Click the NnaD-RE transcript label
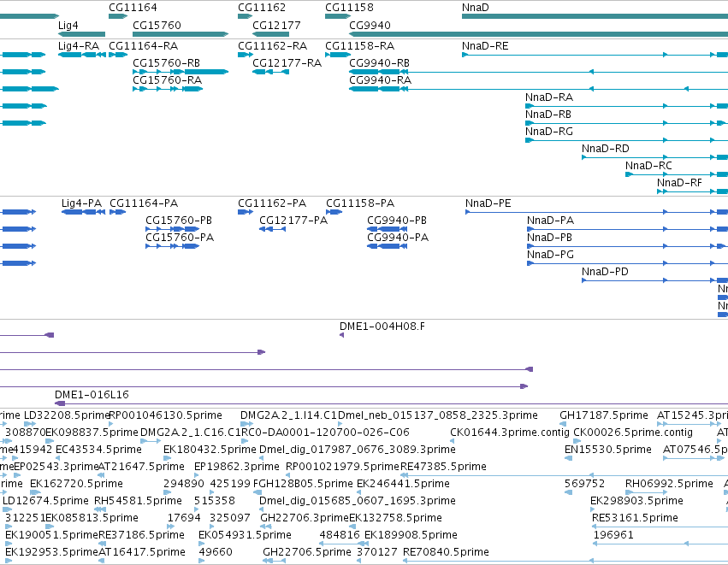Image resolution: width=728 pixels, height=565 pixels. (x=485, y=46)
